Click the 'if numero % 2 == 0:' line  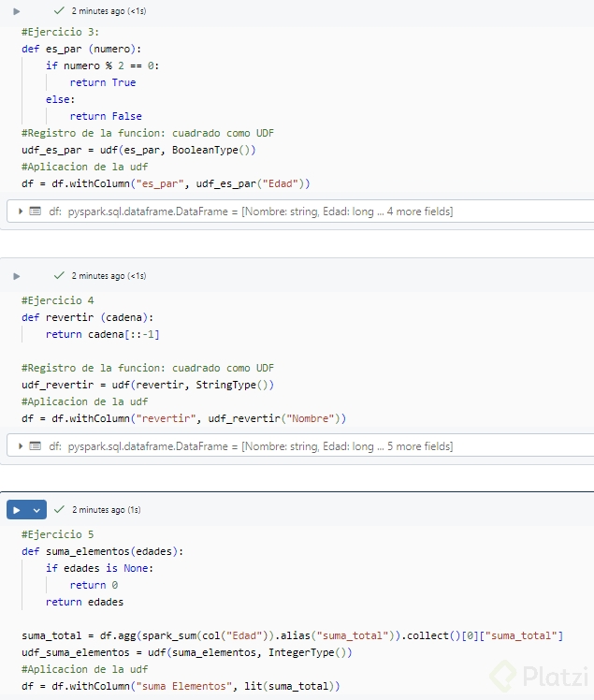(102, 66)
